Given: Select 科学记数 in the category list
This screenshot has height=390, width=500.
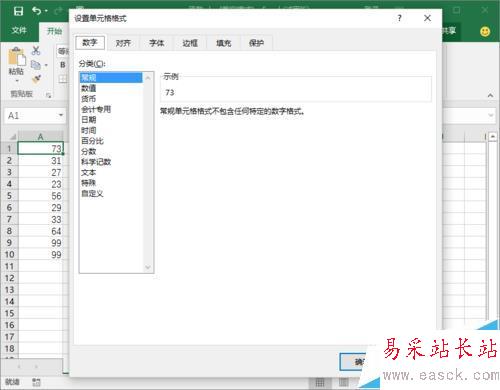Looking at the screenshot, I should [111, 162].
